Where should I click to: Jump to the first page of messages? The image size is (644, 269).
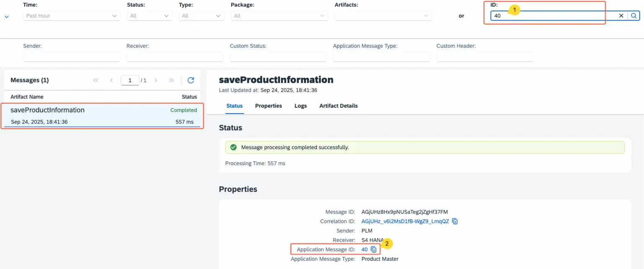click(95, 80)
